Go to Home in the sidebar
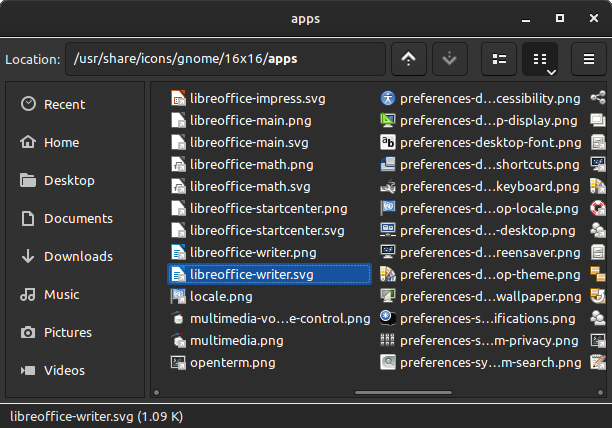Image resolution: width=612 pixels, height=428 pixels. (x=75, y=142)
